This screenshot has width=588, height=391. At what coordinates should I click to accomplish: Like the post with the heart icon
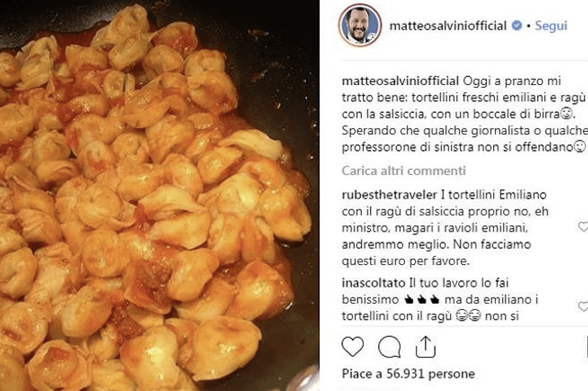click(353, 347)
